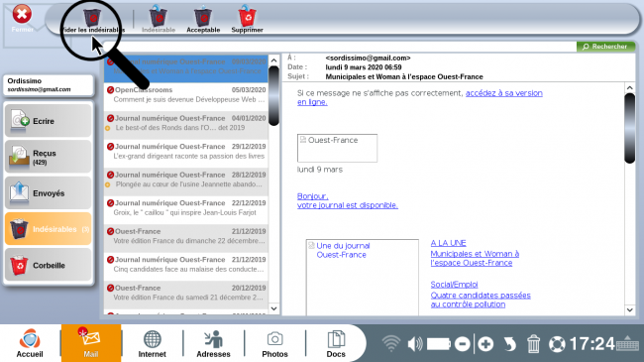
Task: Open the Reçus inbox folder
Action: [49, 157]
